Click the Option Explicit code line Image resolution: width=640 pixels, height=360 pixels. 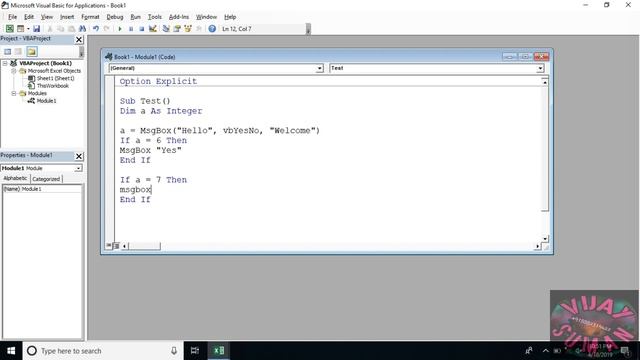click(x=158, y=81)
